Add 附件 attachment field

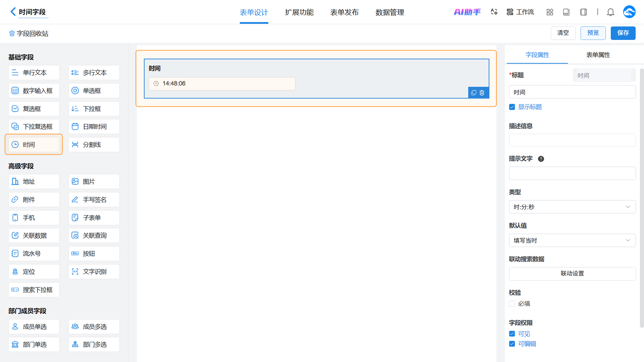pos(34,200)
